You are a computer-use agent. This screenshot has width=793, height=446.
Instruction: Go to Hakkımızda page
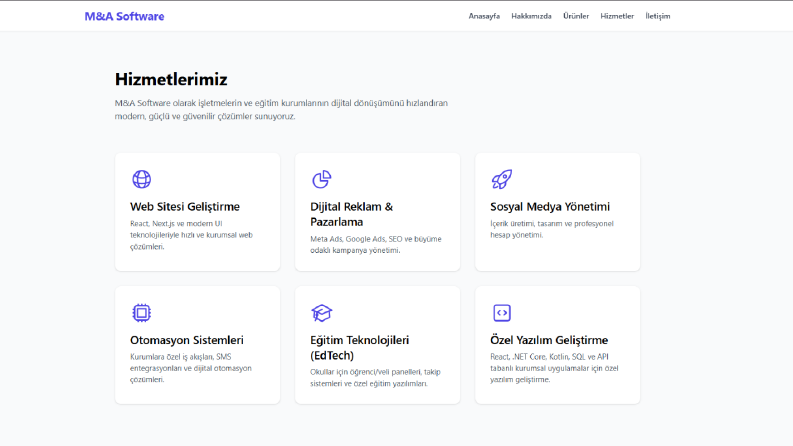point(531,16)
